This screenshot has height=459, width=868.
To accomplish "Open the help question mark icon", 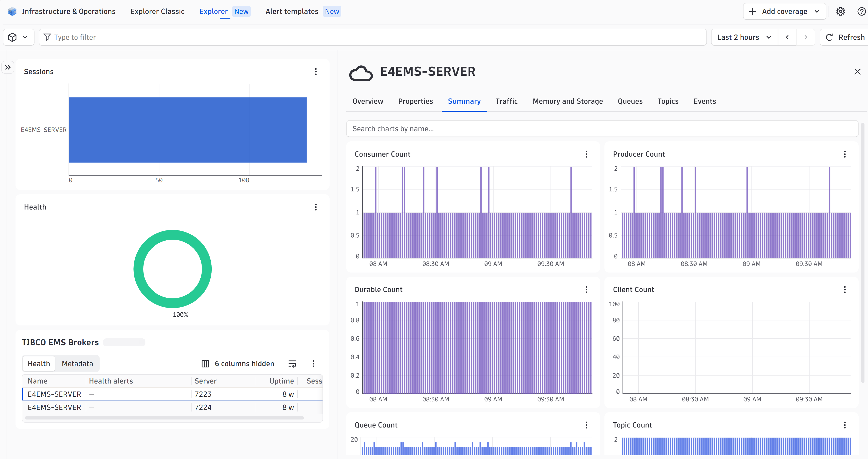I will pyautogui.click(x=861, y=12).
